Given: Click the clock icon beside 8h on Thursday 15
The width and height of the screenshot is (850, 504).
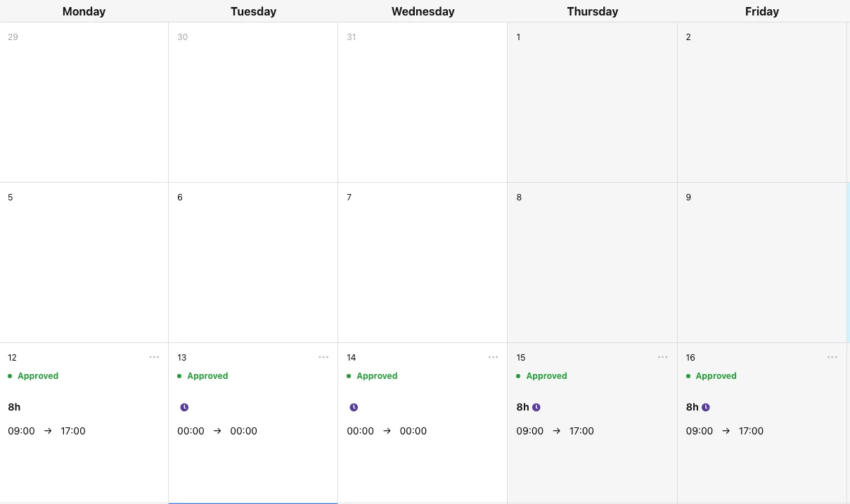Looking at the screenshot, I should [x=536, y=407].
